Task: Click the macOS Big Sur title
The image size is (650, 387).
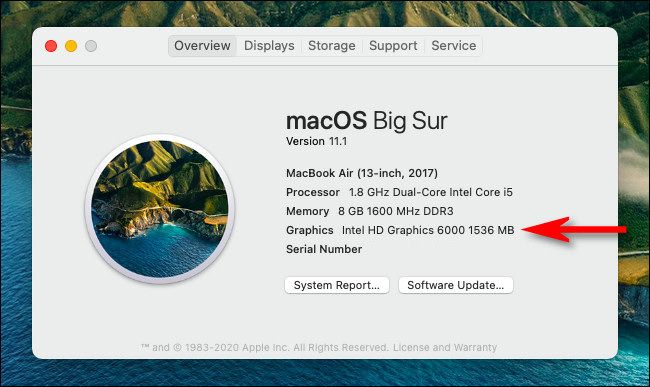Action: pyautogui.click(x=366, y=121)
